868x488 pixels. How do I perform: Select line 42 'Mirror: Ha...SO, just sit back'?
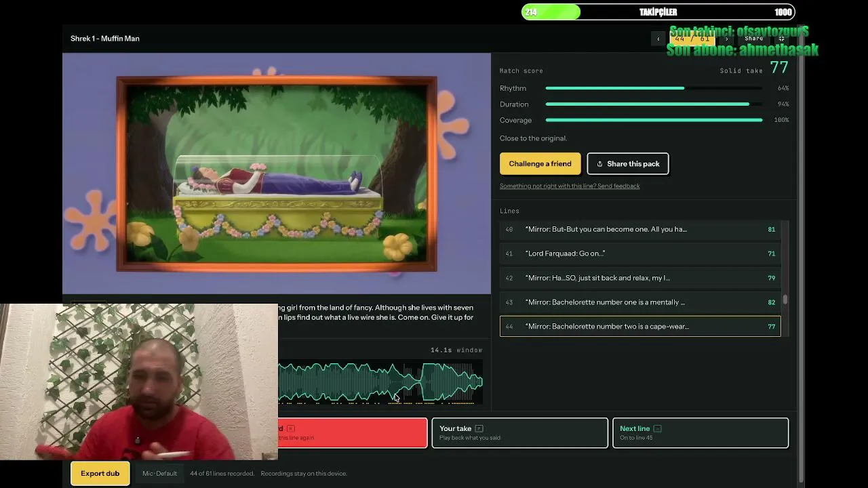(640, 278)
